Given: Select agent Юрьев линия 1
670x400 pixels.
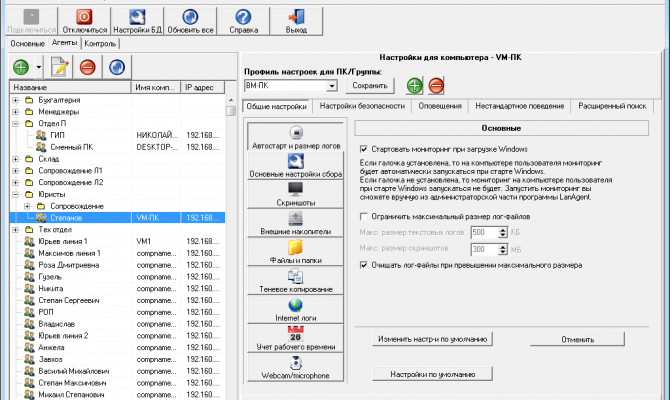Looking at the screenshot, I should [62, 241].
